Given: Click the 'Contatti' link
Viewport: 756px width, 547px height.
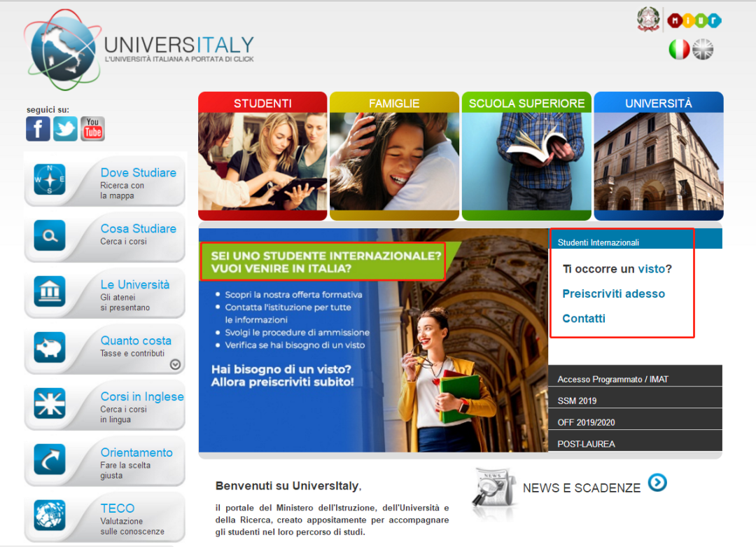Looking at the screenshot, I should pyautogui.click(x=584, y=319).
